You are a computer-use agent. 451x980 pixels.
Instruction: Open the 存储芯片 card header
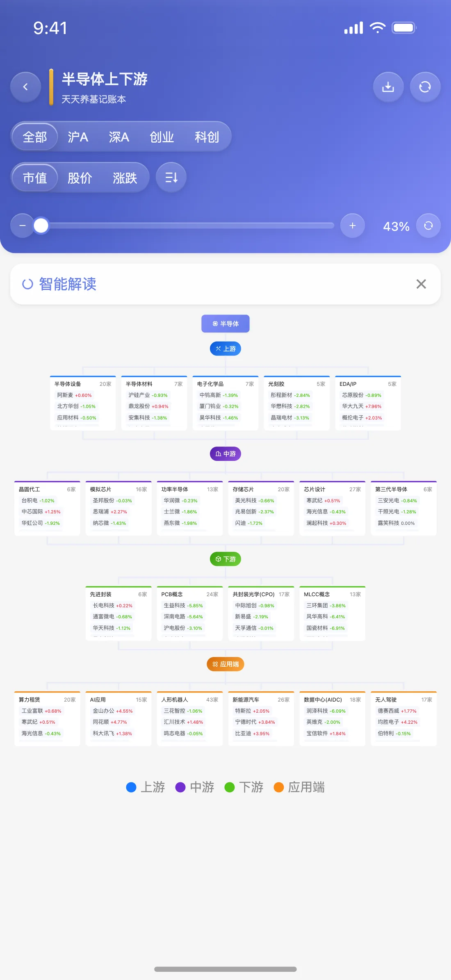[261, 489]
